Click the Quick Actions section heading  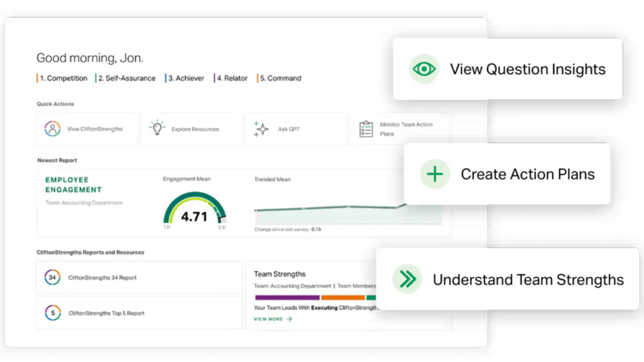[55, 104]
